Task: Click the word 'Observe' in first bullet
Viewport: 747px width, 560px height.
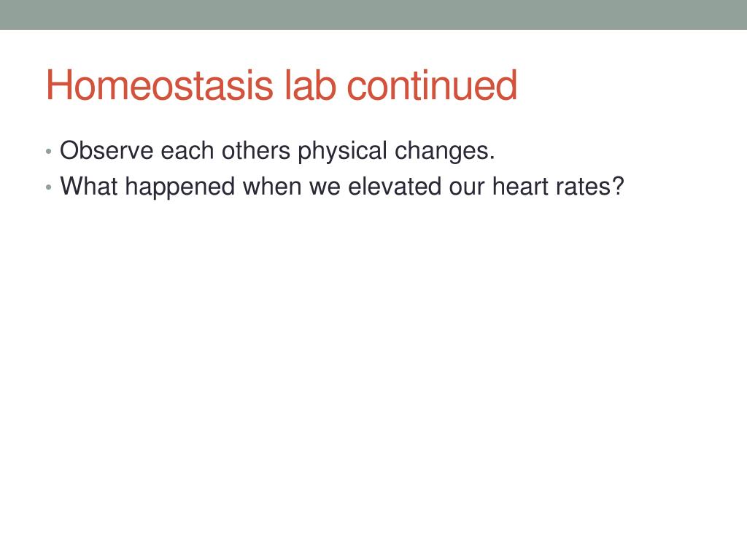Action: (107, 150)
